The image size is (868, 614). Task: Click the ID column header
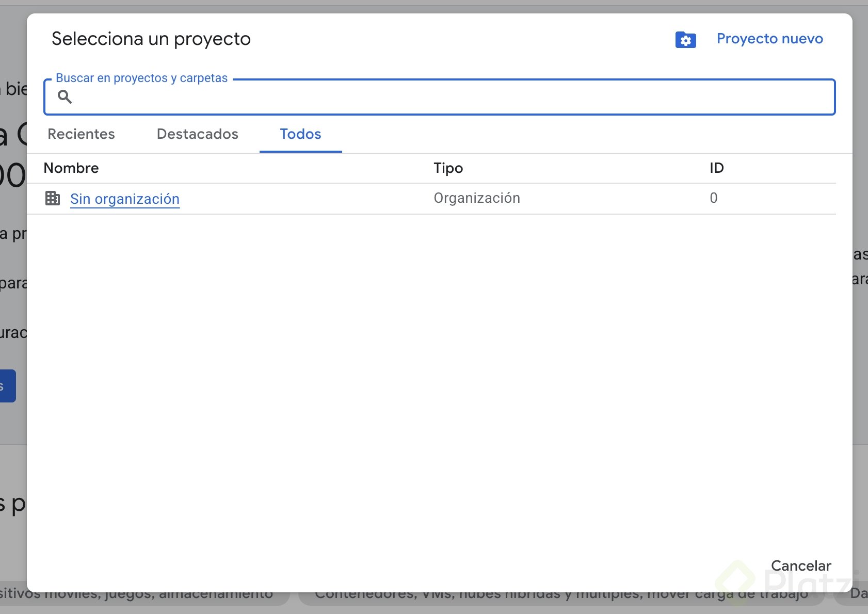coord(716,168)
